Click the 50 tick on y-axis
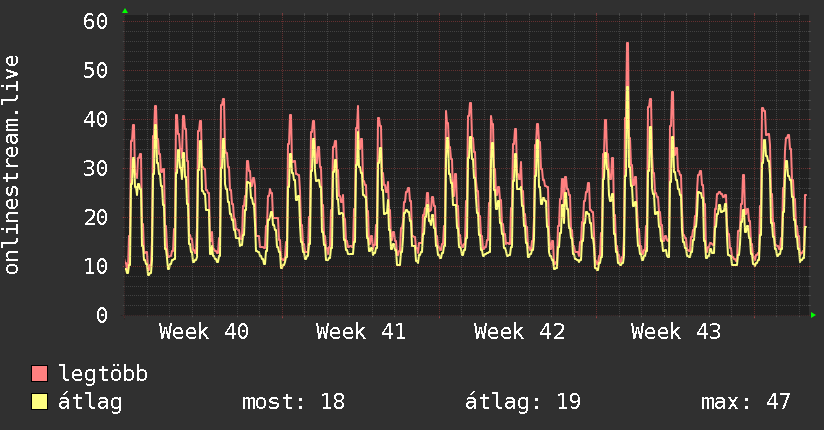 (95, 70)
